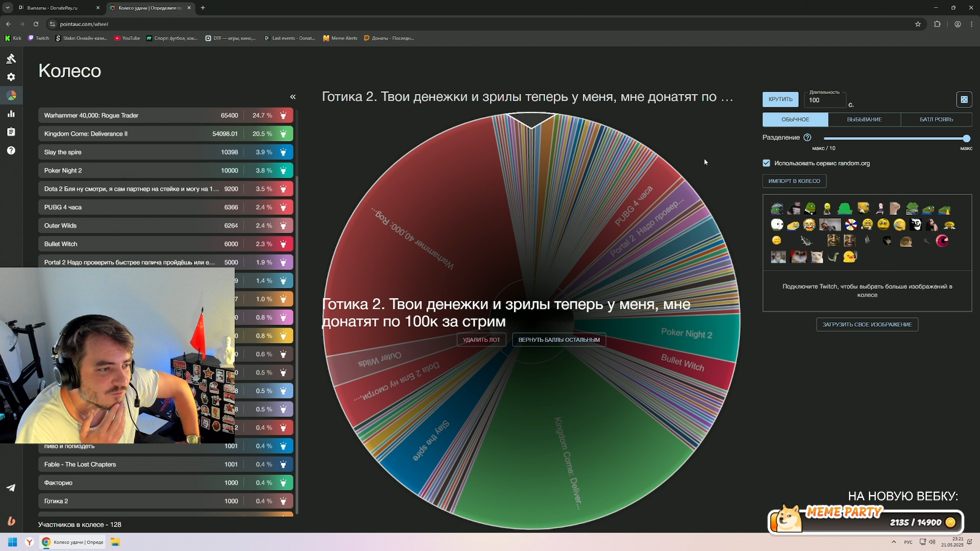Click УДАЛИТЬ ЛОТ button on wheel
980x551 pixels.
[x=481, y=340]
